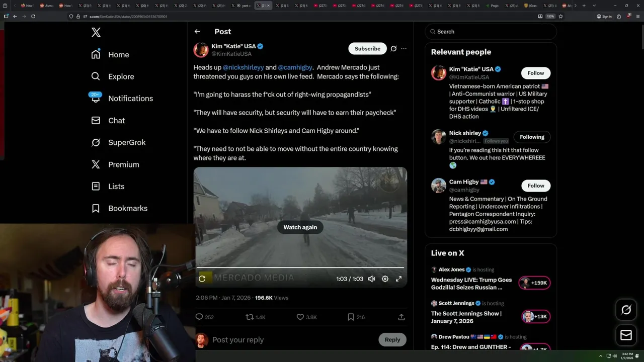Click the Reply button

[x=392, y=340]
